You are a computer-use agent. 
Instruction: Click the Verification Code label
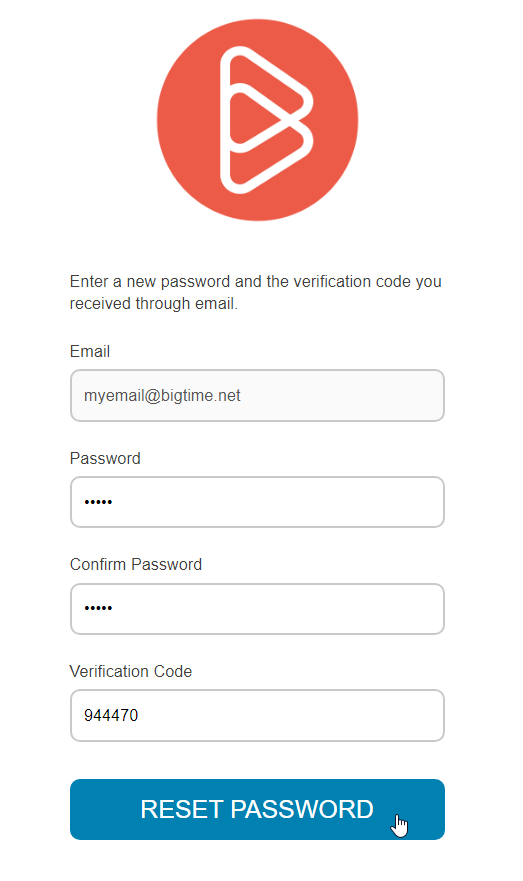tap(131, 671)
